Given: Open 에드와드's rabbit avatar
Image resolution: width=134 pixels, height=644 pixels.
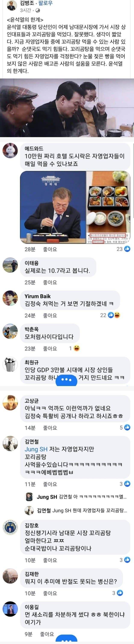Looking at the screenshot, I should click(x=10, y=150).
